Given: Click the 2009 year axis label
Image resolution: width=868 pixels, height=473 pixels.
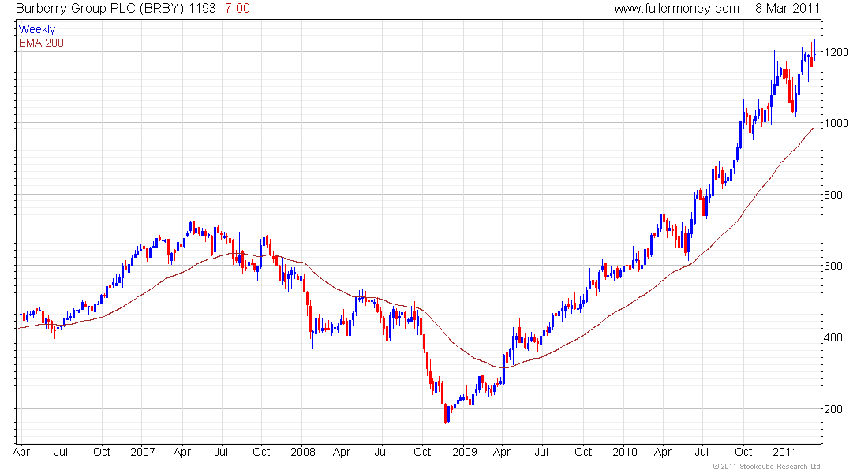Looking at the screenshot, I should point(464,452).
